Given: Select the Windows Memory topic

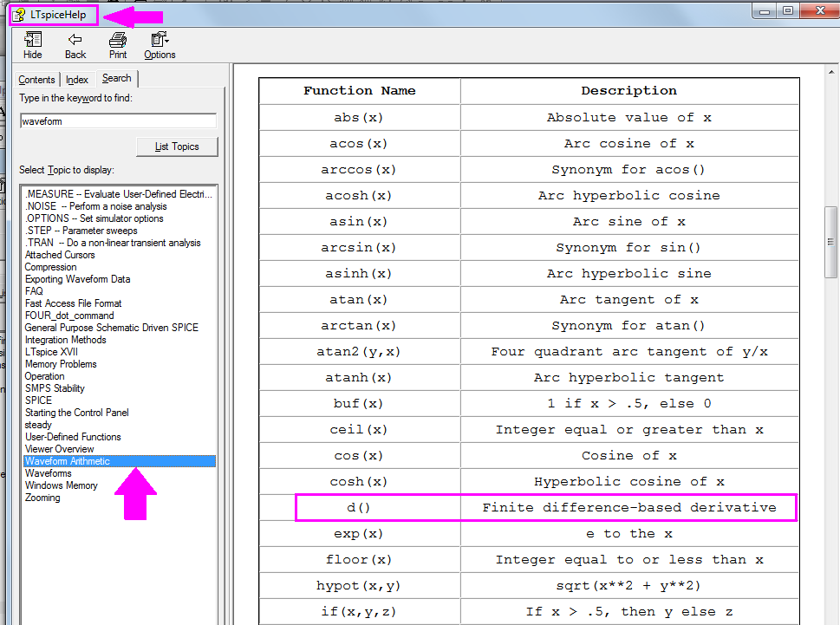Looking at the screenshot, I should (x=61, y=485).
